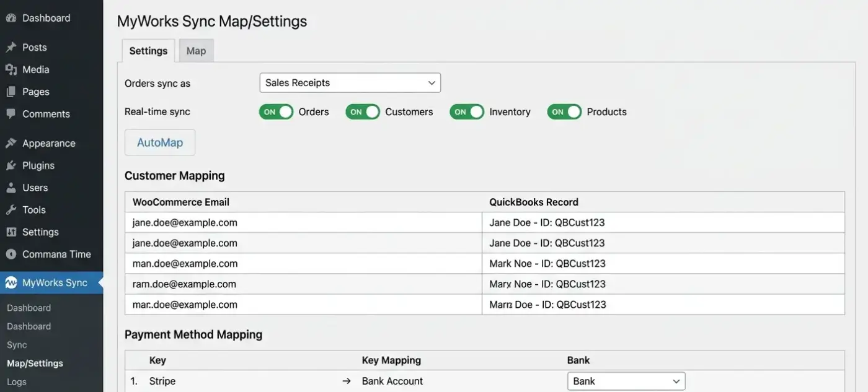Turn off real-time Orders sync

tap(276, 112)
